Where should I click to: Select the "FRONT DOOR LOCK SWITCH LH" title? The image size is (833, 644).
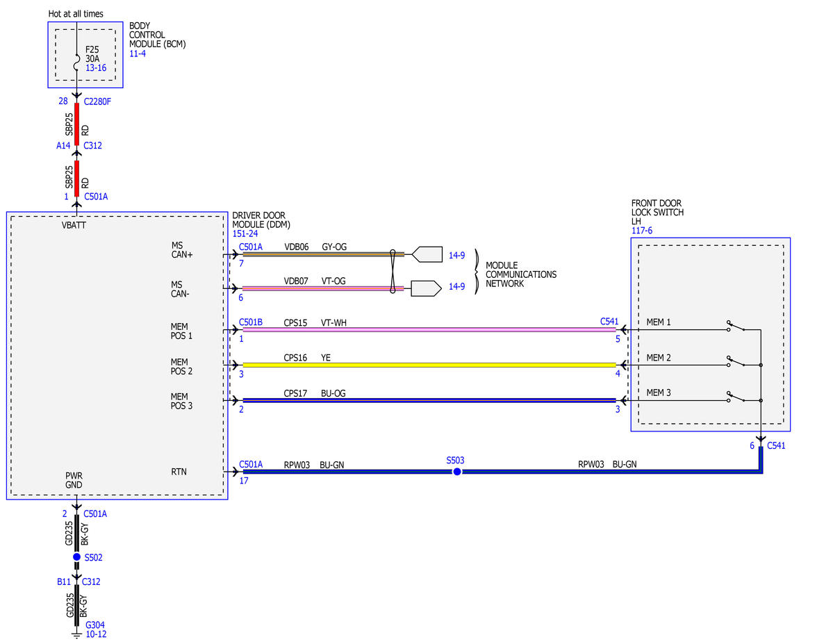(x=657, y=212)
